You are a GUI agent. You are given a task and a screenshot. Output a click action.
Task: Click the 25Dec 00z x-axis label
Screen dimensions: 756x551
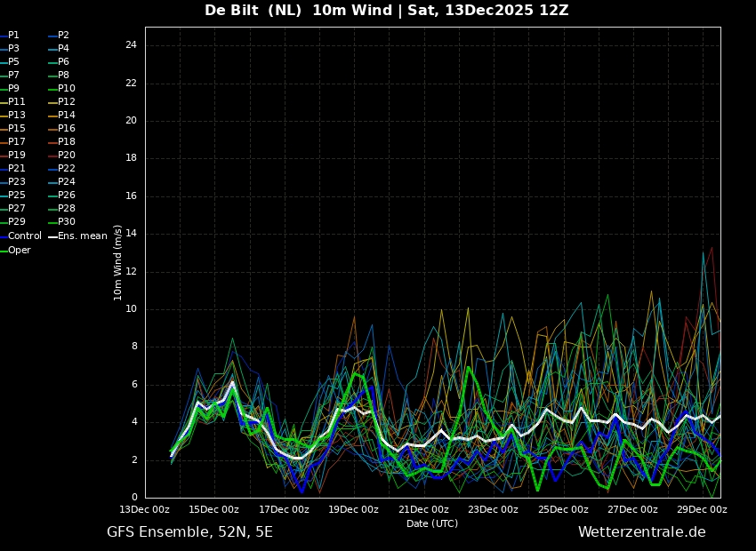click(563, 510)
